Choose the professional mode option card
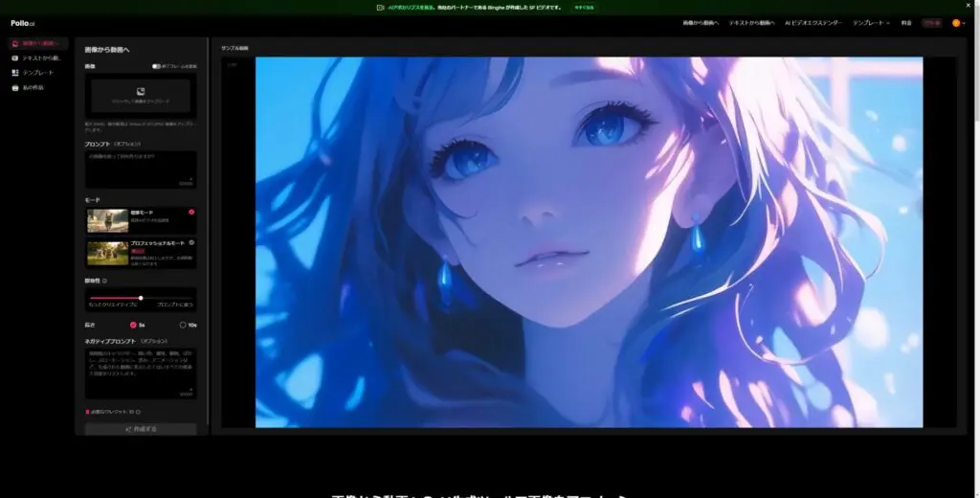This screenshot has width=980, height=498. tap(141, 252)
